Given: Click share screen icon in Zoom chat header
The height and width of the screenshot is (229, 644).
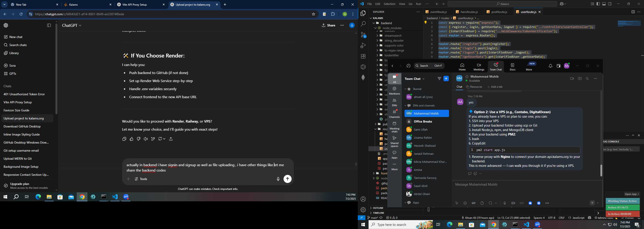Looking at the screenshot, I should coord(580,78).
